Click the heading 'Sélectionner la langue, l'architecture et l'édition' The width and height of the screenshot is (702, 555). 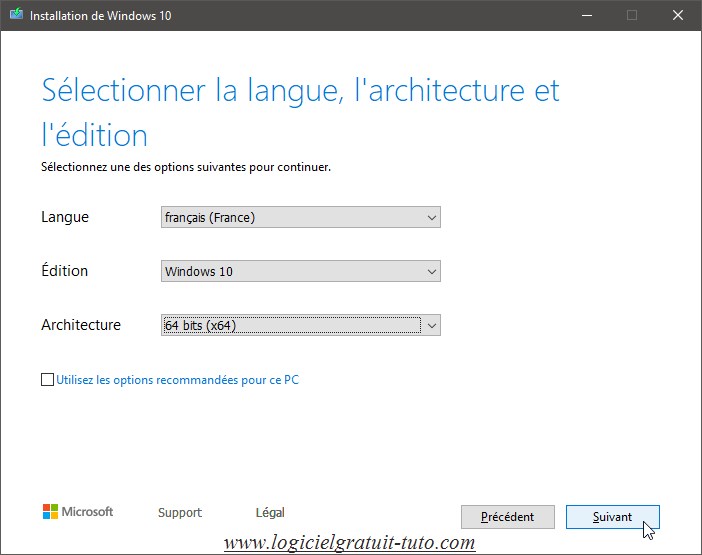(x=300, y=112)
